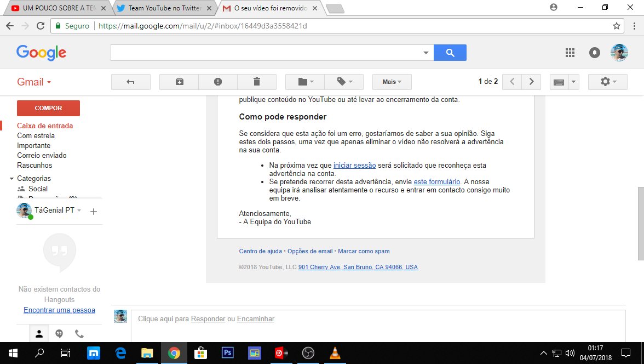This screenshot has height=364, width=644.
Task: Open the Google account avatar menu
Action: (x=619, y=53)
